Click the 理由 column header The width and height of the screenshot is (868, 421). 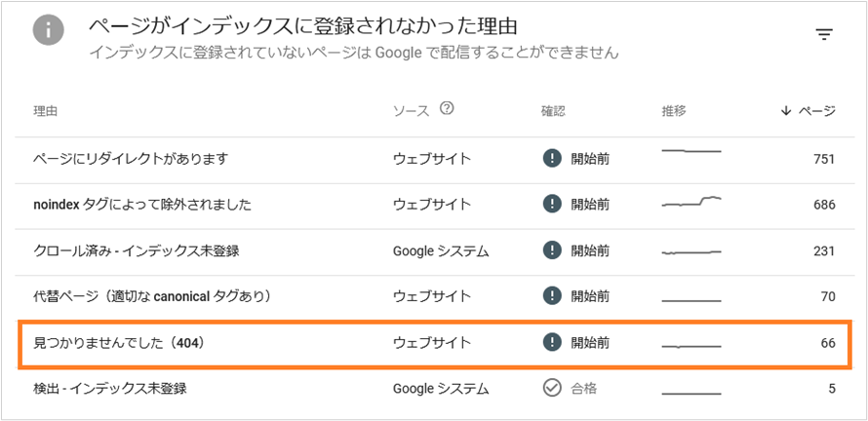(x=46, y=111)
